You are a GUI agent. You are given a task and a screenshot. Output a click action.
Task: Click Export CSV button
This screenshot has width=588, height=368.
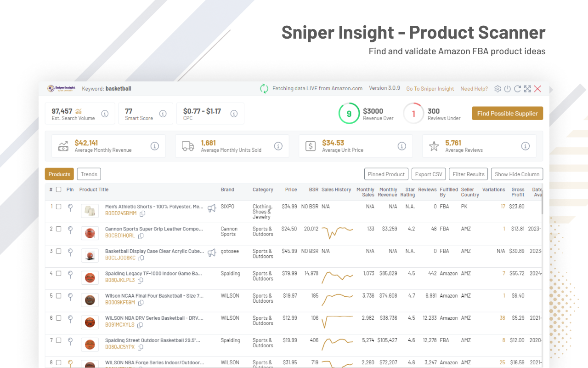429,174
